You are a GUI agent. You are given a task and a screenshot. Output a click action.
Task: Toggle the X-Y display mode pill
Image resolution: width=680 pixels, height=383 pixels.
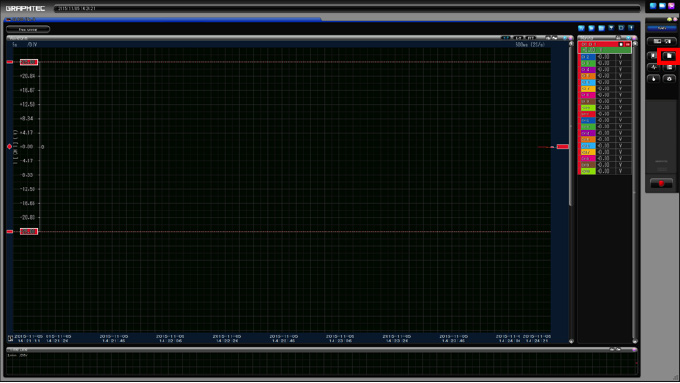(x=518, y=38)
